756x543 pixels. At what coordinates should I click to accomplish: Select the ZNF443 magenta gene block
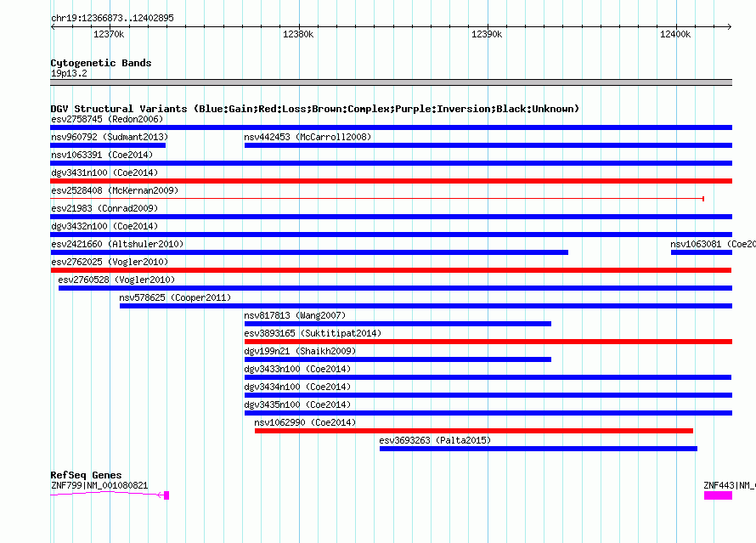(x=718, y=495)
